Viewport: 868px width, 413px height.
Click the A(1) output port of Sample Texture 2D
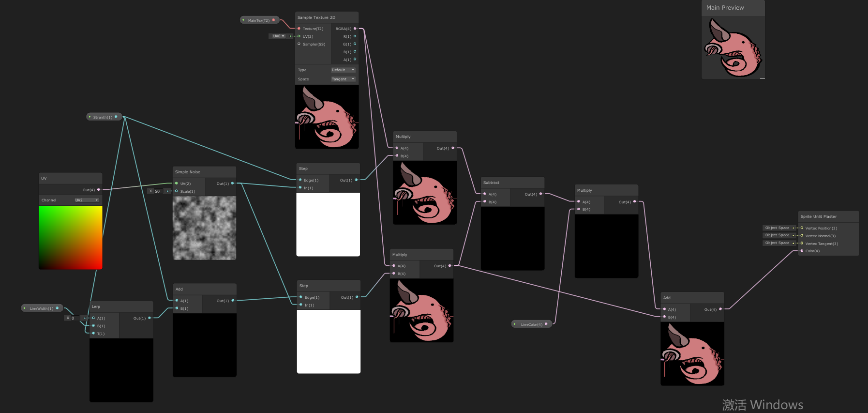[x=355, y=60]
